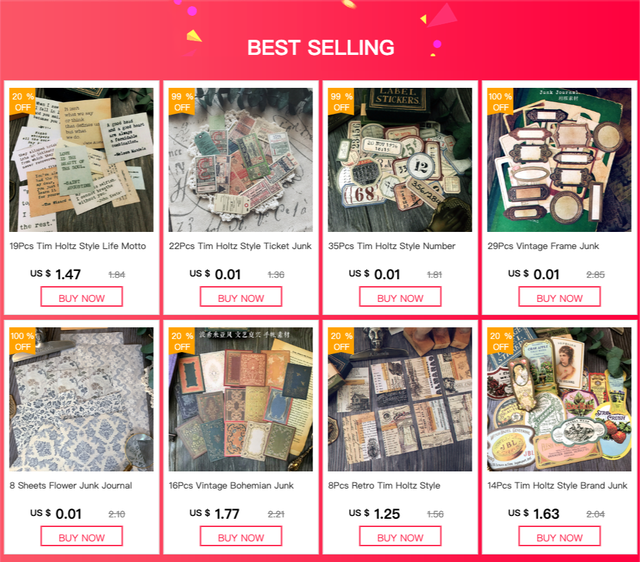This screenshot has height=562, width=640.
Task: Click BUY NOW under 14Pcs Brand Junk
Action: coord(560,536)
